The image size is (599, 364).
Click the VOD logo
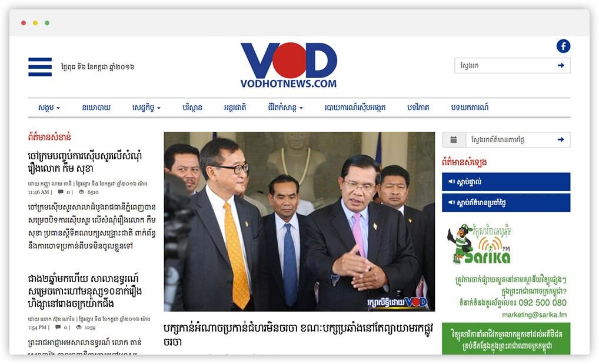click(x=288, y=65)
